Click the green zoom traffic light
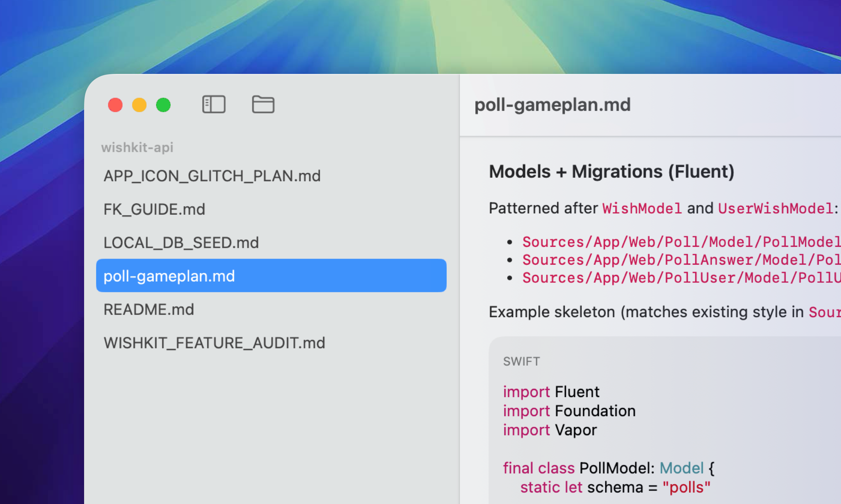 tap(163, 105)
